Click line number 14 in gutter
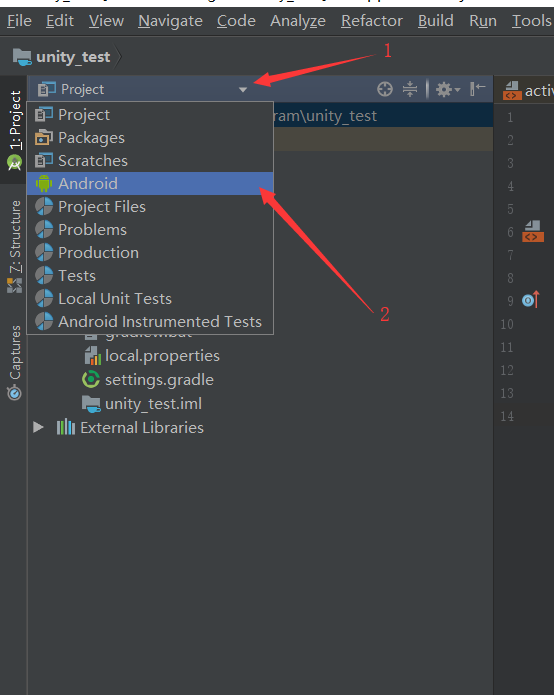 coord(507,416)
